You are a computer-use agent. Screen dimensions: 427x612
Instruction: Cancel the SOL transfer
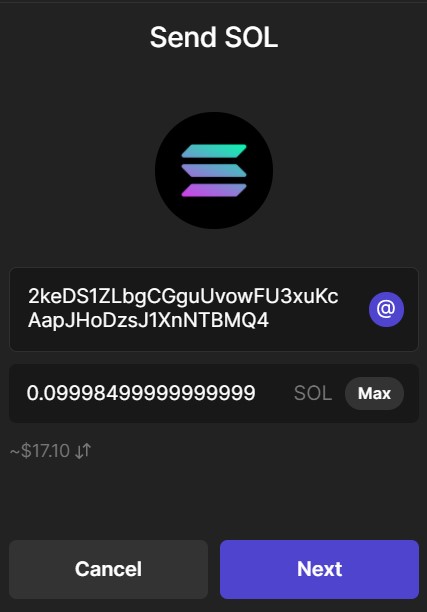(x=109, y=569)
